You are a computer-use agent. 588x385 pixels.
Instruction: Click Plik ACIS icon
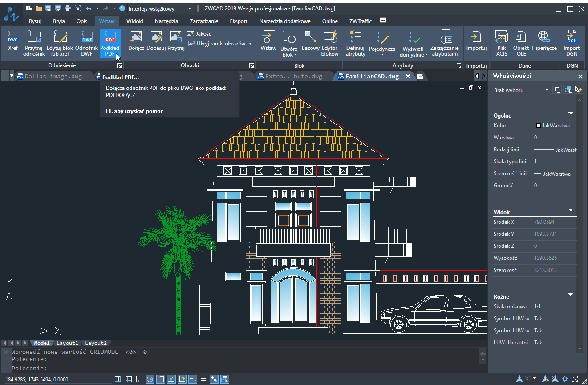(502, 40)
